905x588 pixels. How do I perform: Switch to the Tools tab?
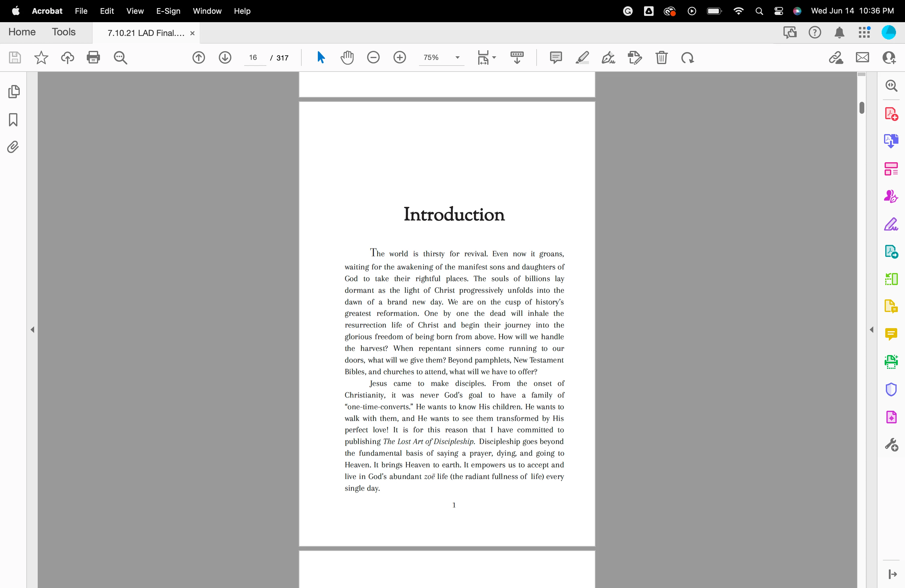click(x=63, y=32)
